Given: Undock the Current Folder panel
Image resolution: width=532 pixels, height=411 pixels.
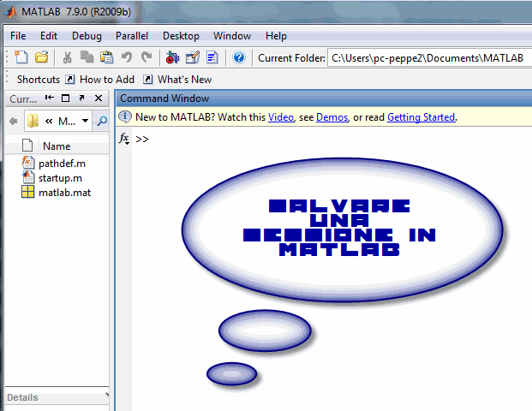Looking at the screenshot, I should click(x=81, y=98).
